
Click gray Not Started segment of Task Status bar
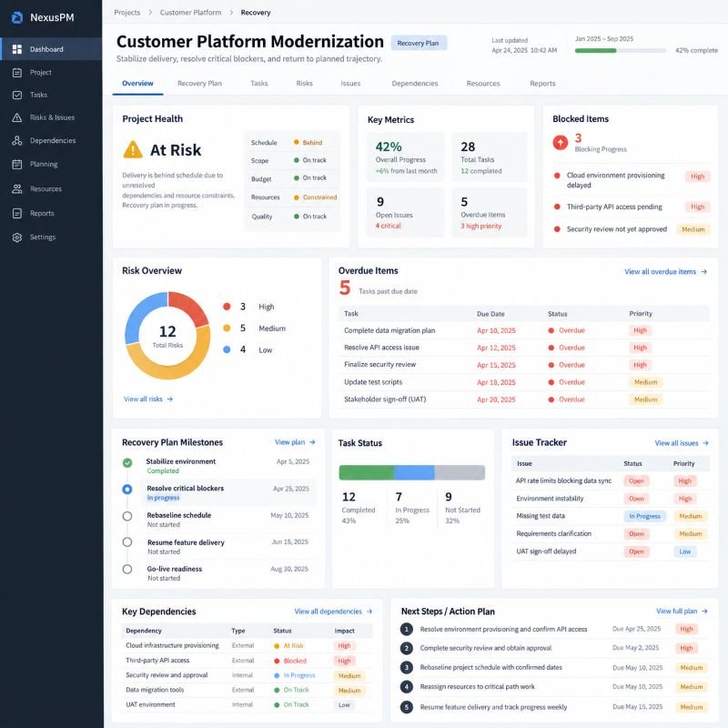(460, 472)
